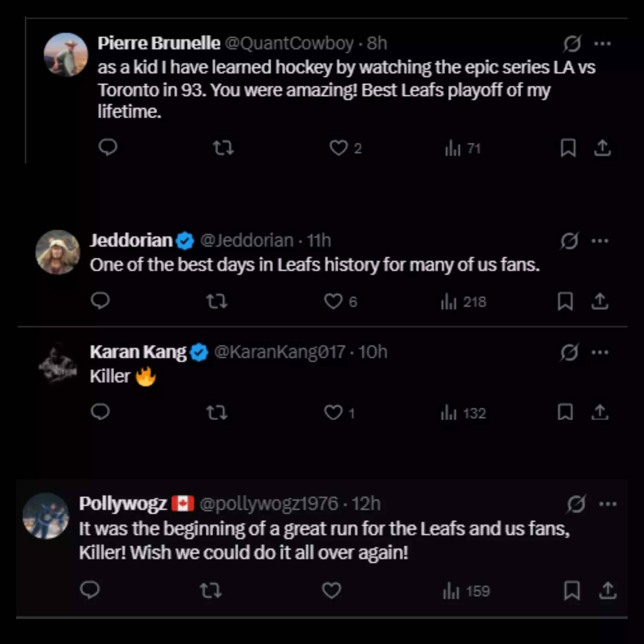The height and width of the screenshot is (644, 644).
Task: Retweet Pollywogz's tweet
Action: coord(210,591)
